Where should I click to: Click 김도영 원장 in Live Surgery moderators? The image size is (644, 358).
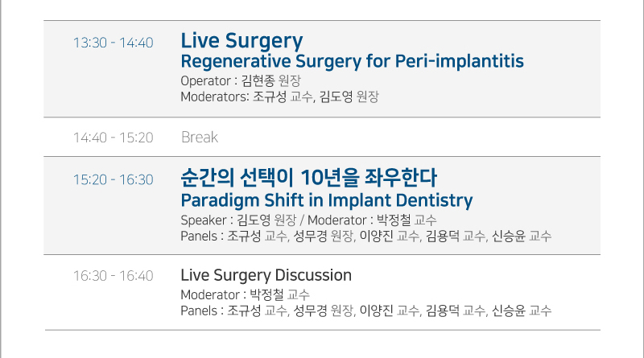(349, 97)
